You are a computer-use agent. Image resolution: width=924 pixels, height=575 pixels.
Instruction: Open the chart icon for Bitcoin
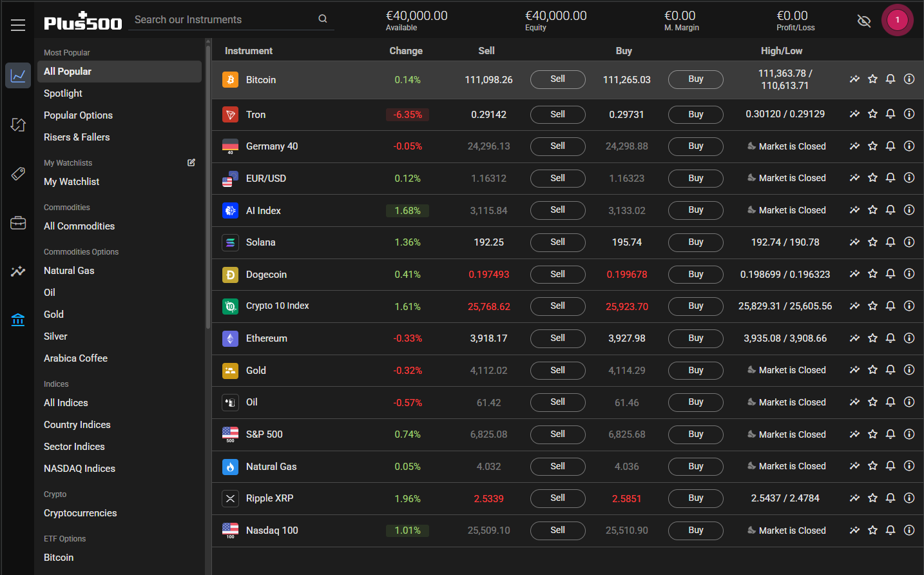tap(854, 79)
